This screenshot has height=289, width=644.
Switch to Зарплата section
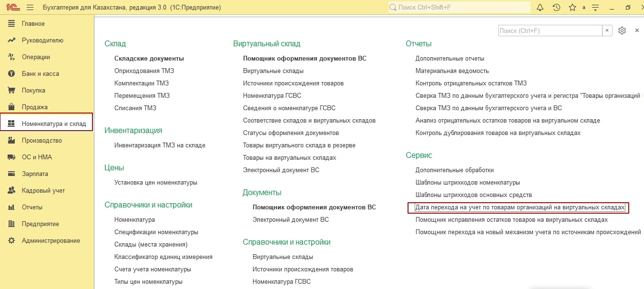[x=35, y=174]
